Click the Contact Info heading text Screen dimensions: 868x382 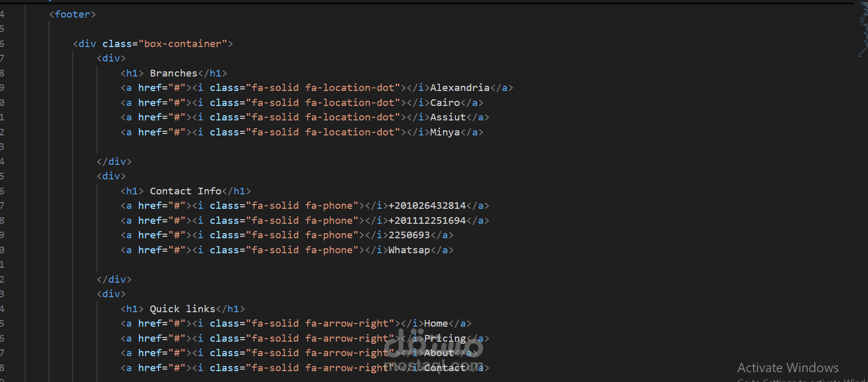coord(185,191)
